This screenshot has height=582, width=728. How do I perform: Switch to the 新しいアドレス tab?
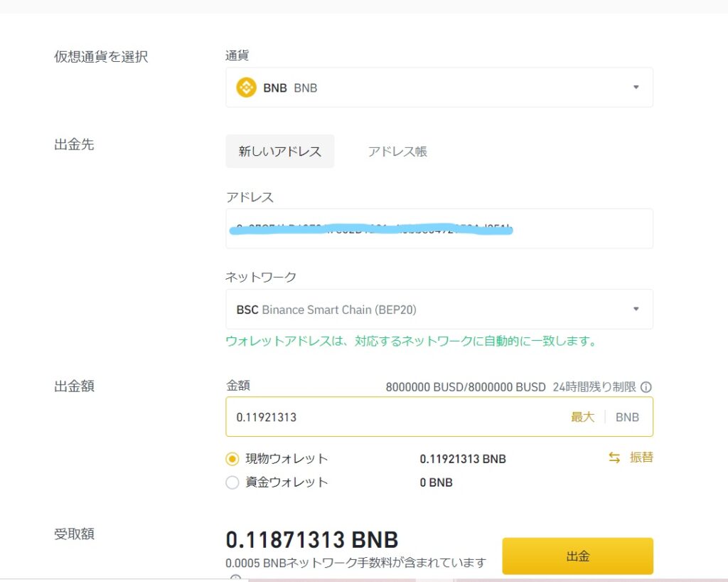[280, 152]
